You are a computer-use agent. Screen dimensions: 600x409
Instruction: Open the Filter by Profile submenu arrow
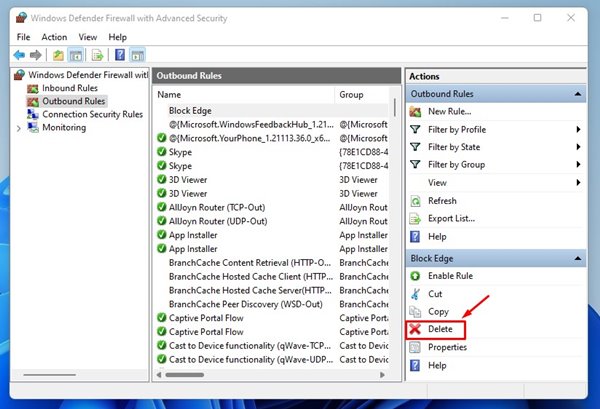[578, 129]
